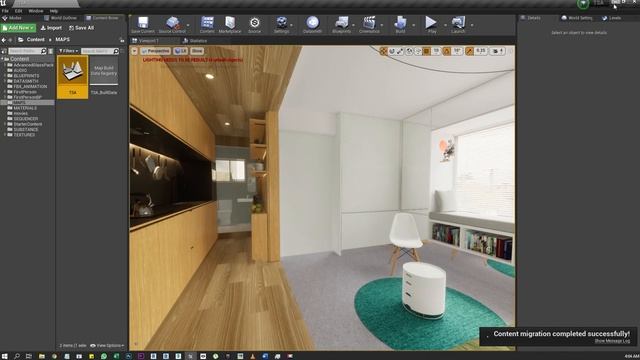Viewport: 640px width, 360px height.
Task: Open the File menu
Action: coord(5,11)
